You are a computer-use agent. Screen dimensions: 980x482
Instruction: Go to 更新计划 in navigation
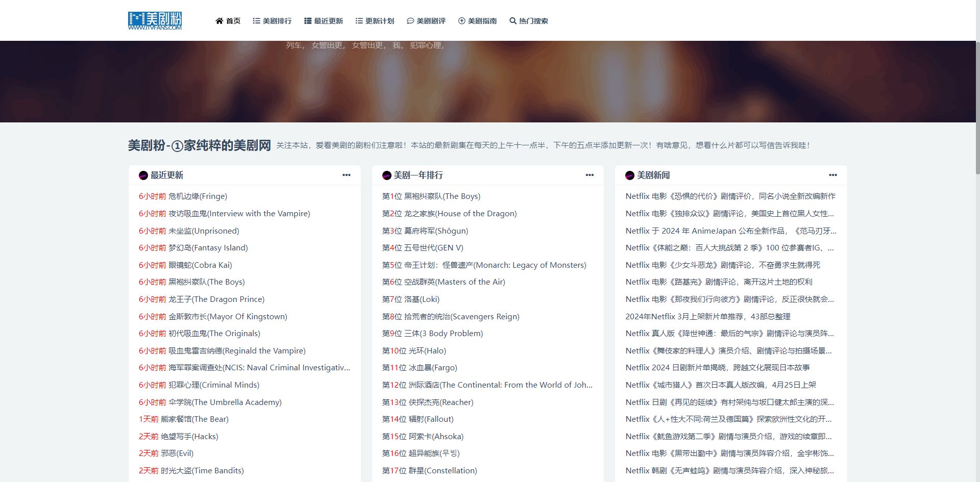coord(375,21)
